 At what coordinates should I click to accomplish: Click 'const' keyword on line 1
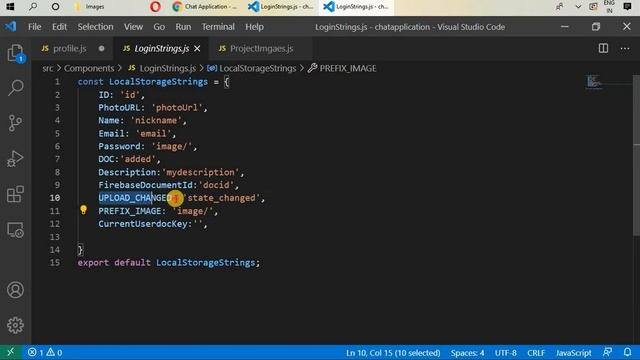(x=91, y=82)
